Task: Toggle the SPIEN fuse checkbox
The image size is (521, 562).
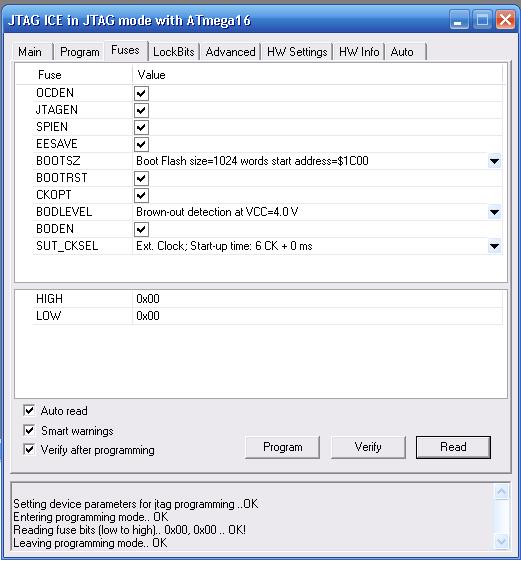Action: click(141, 127)
